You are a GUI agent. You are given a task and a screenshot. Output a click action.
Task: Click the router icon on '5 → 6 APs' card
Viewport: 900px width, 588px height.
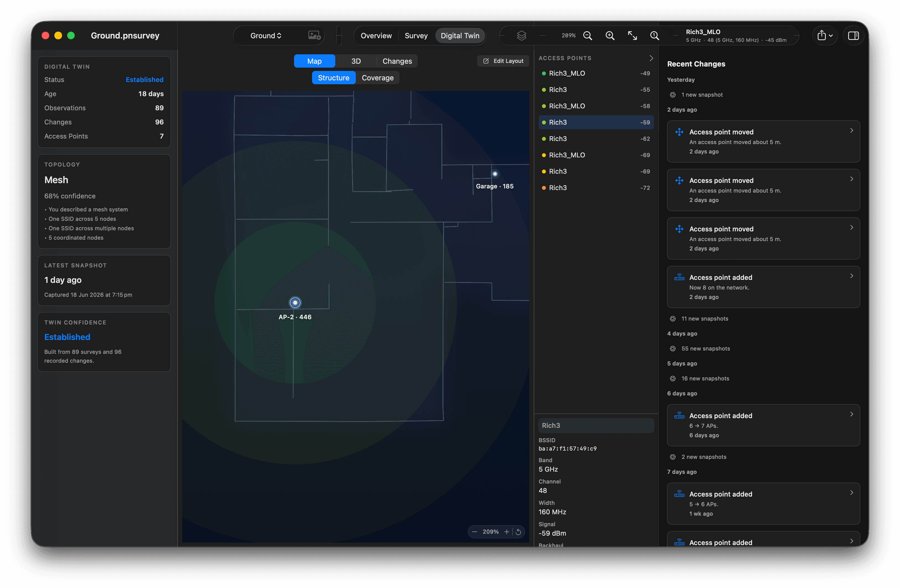point(679,494)
